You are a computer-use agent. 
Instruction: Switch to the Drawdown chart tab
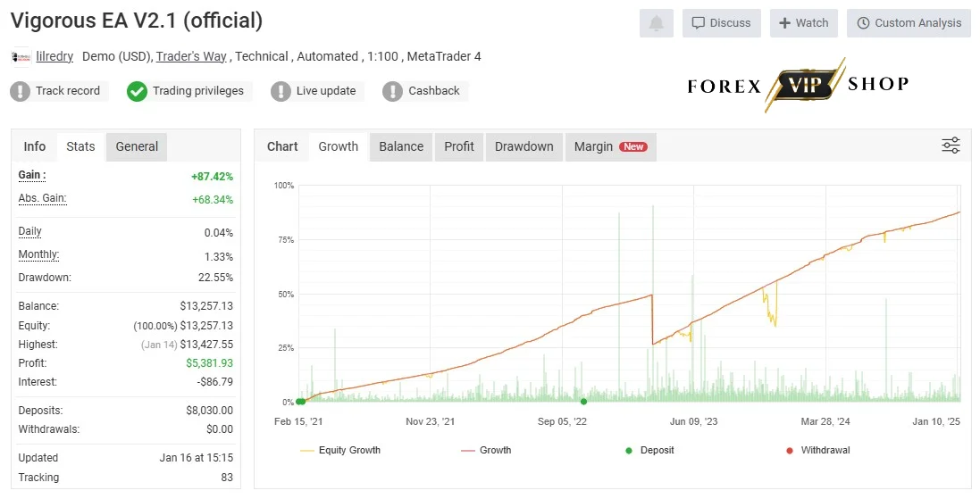click(x=524, y=146)
